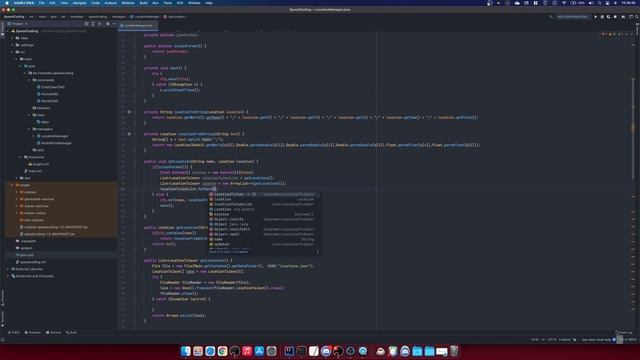
Task: Select pom.xml in project tree
Action: point(25,255)
